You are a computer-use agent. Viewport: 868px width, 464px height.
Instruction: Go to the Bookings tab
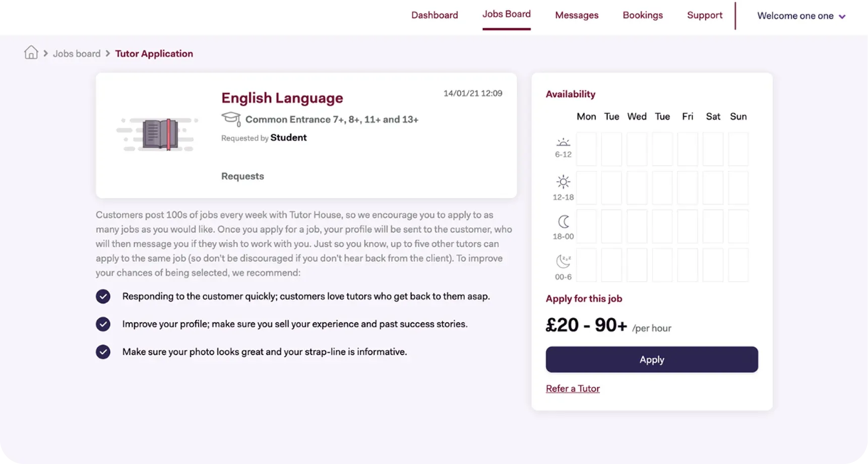(643, 15)
